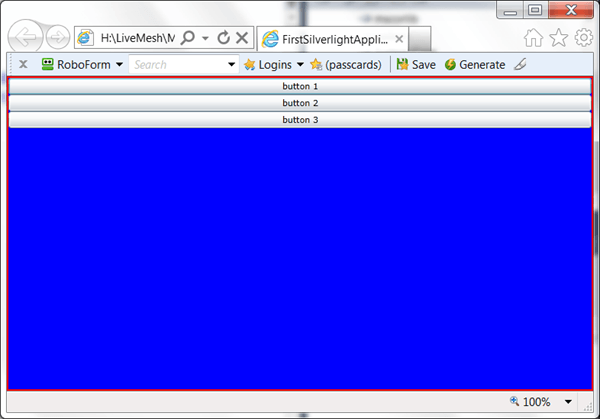Click button 1
The image size is (600, 419).
(x=300, y=86)
